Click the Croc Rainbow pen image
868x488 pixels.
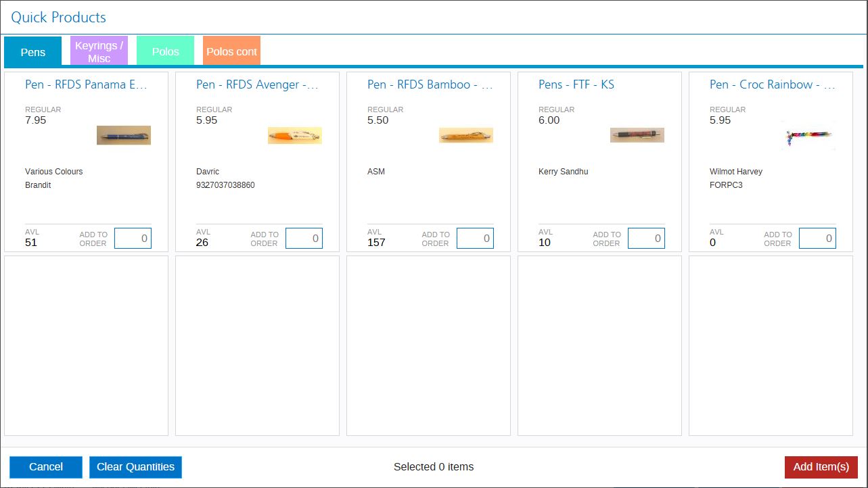(808, 135)
